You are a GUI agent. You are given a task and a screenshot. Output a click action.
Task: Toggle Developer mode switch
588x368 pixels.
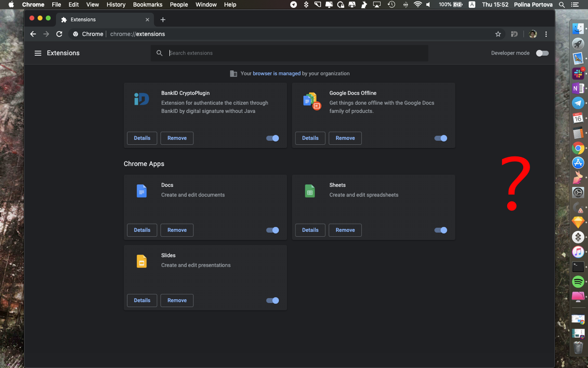[542, 53]
